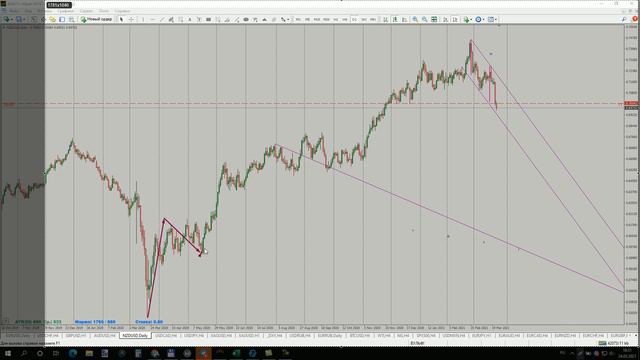640x360 pixels.
Task: Select the arrow cursor tool
Action: (121, 19)
